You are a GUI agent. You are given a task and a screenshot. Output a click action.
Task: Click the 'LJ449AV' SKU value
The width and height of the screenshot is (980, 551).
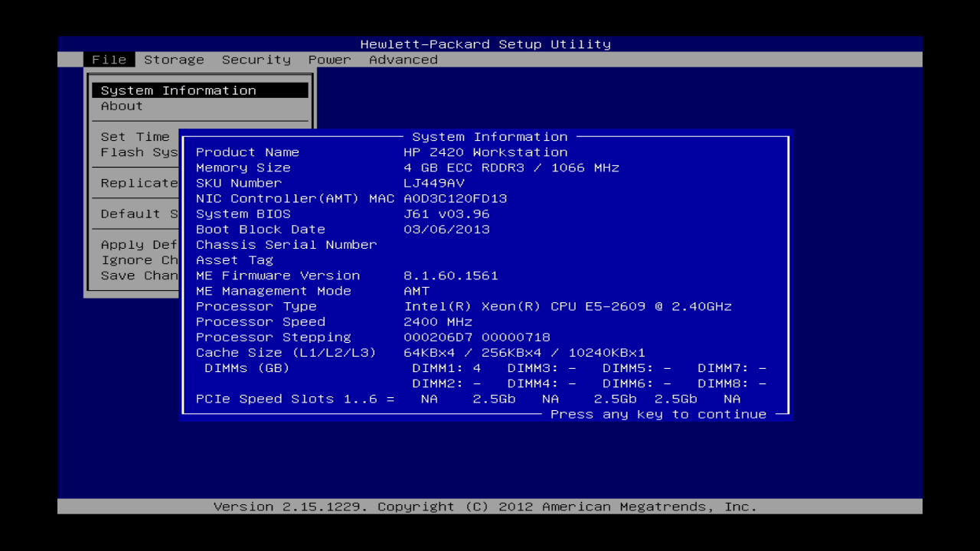pyautogui.click(x=434, y=183)
